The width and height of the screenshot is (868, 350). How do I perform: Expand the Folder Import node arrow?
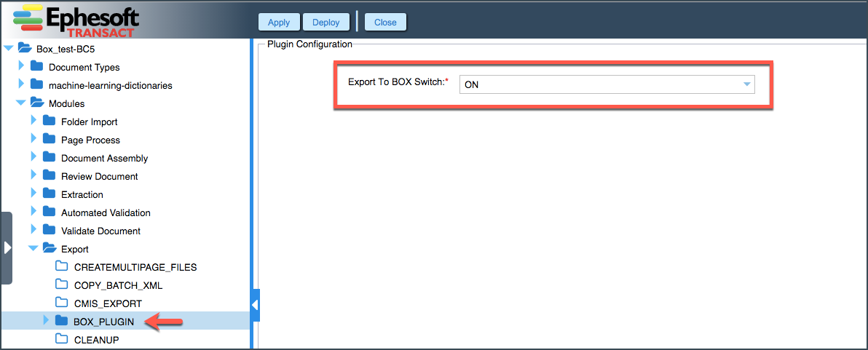[33, 121]
